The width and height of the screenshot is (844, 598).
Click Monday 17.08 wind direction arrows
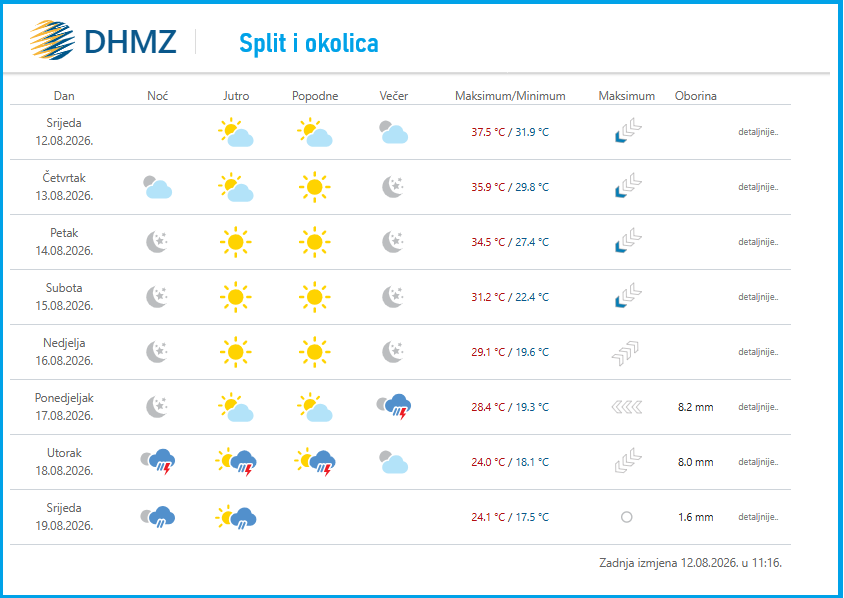point(627,407)
